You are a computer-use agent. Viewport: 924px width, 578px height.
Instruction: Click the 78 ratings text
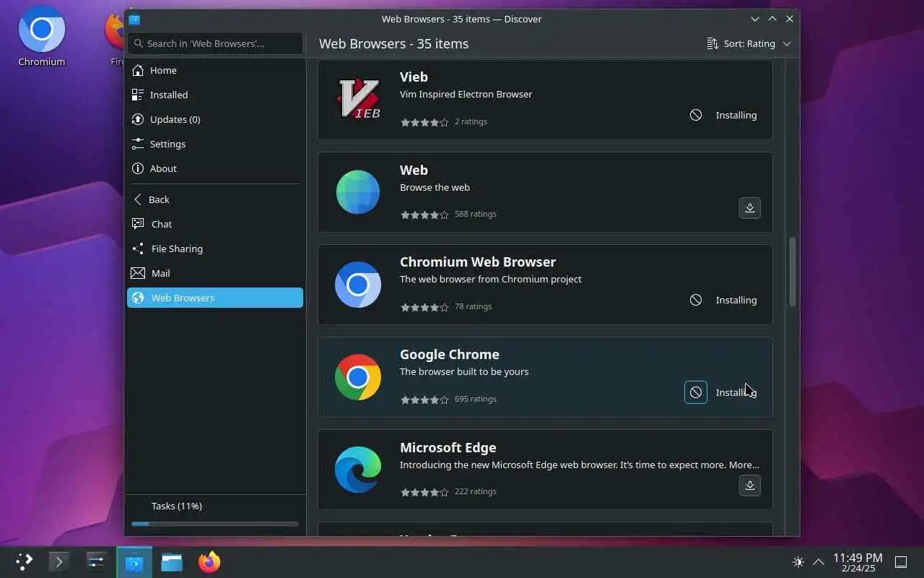(473, 306)
